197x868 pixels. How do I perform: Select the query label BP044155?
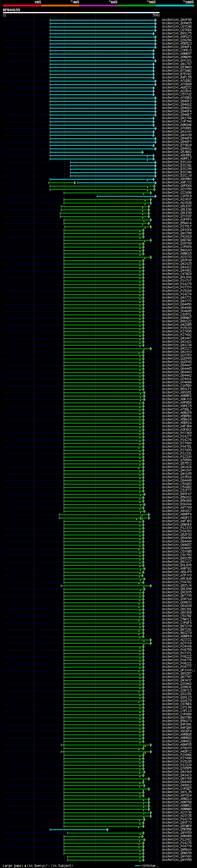pos(11,10)
